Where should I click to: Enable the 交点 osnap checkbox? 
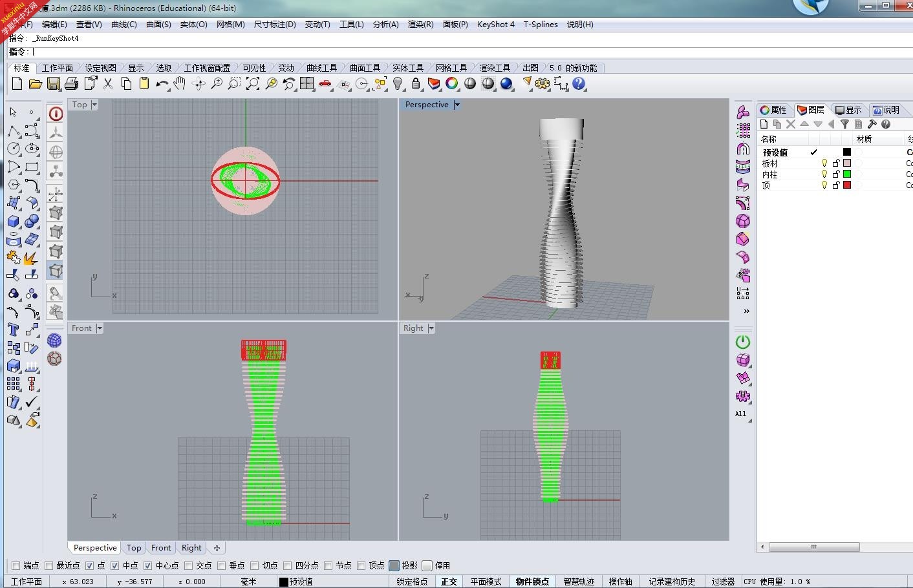tap(188, 565)
